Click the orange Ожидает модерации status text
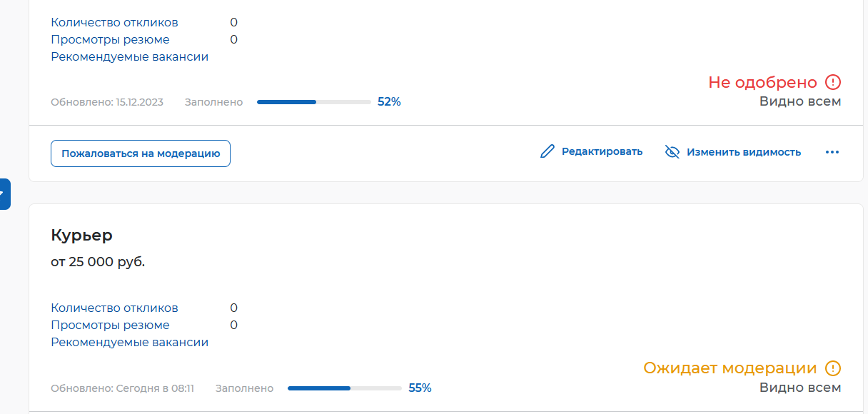Image resolution: width=868 pixels, height=414 pixels. tap(730, 368)
